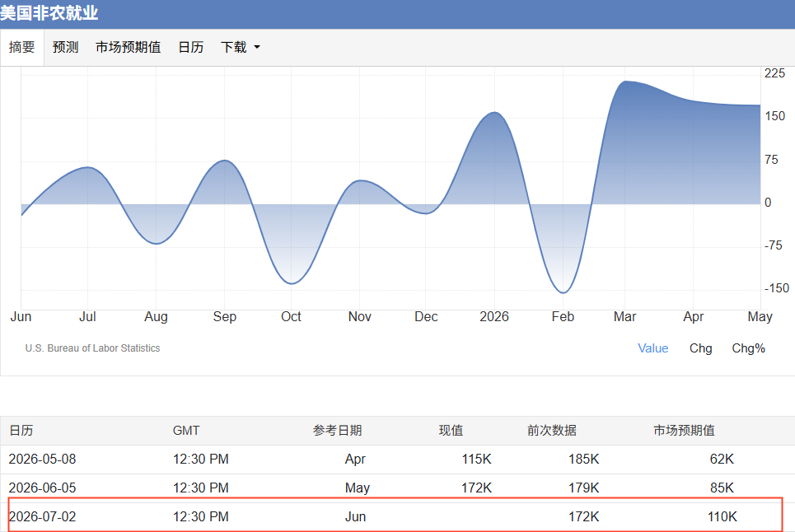
Task: Click the Jun reference date cell in table
Action: 355,517
